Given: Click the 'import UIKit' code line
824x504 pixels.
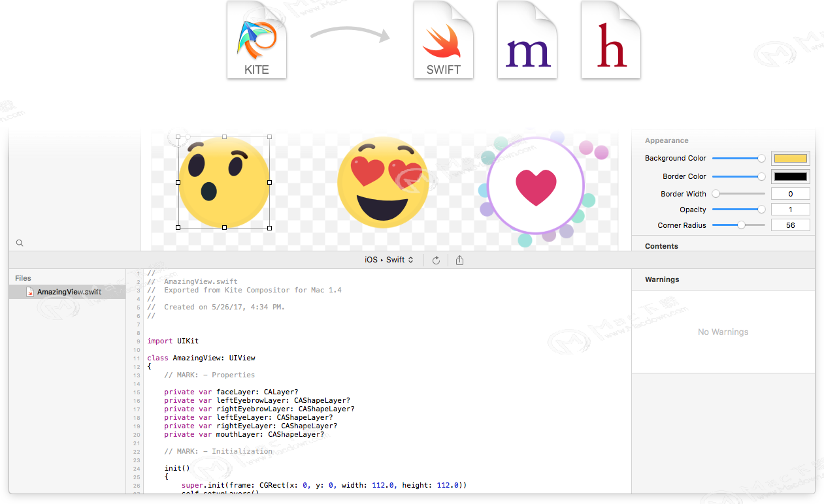Looking at the screenshot, I should 173,341.
